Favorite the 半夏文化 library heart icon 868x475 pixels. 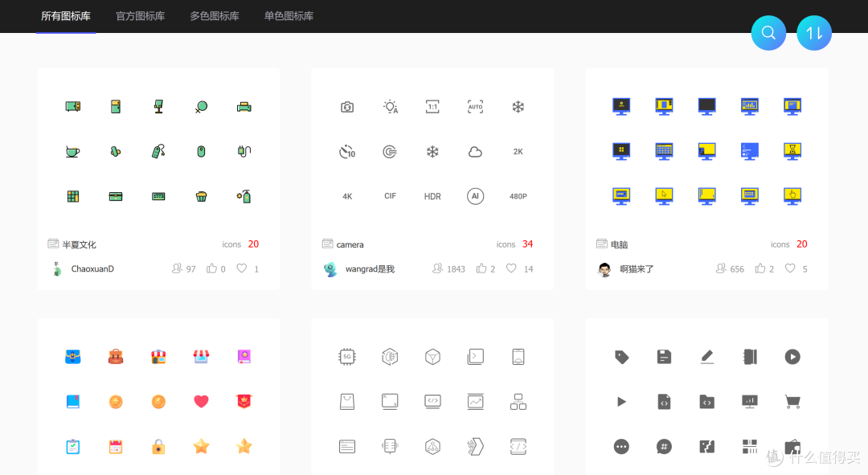[x=242, y=268]
